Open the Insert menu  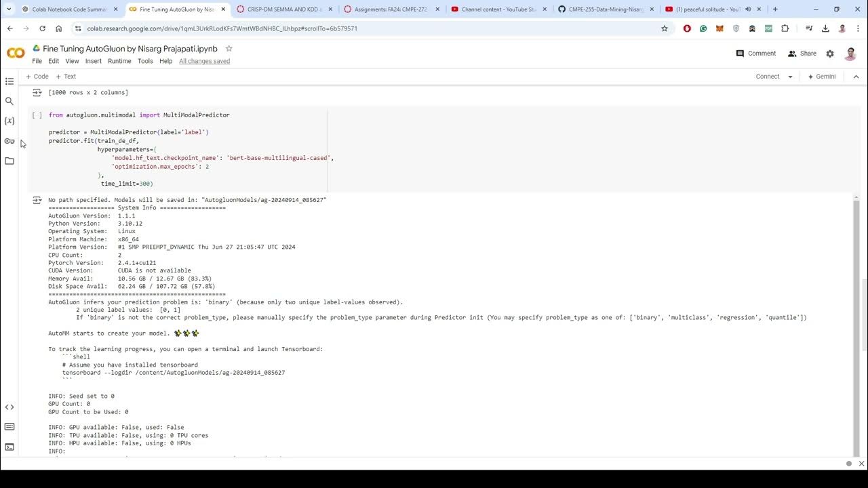[94, 61]
